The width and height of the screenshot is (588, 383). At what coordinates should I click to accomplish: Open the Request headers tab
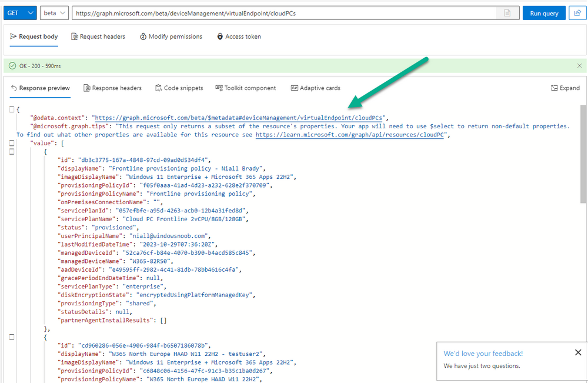(98, 36)
